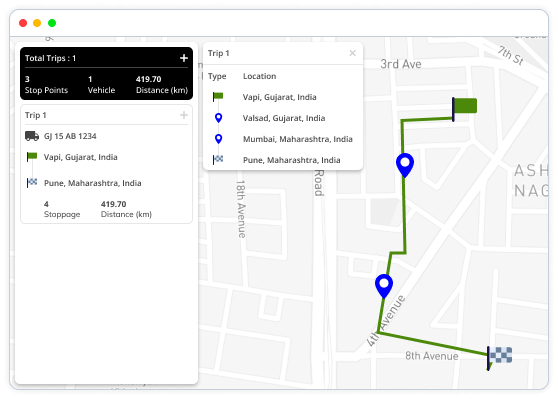
Task: Open vehicle GJ 15 AB 1234
Action: [x=70, y=136]
